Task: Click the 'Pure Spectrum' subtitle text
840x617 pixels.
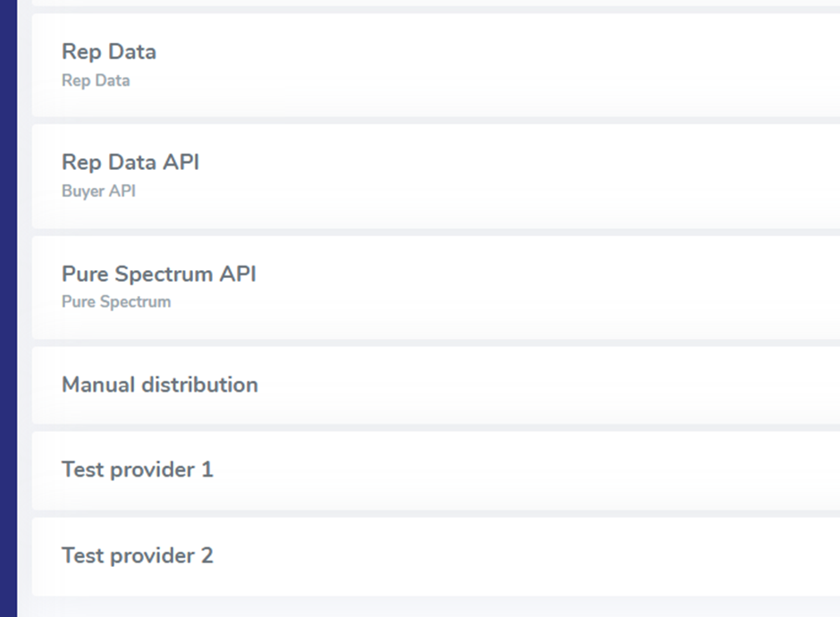Action: pyautogui.click(x=116, y=302)
